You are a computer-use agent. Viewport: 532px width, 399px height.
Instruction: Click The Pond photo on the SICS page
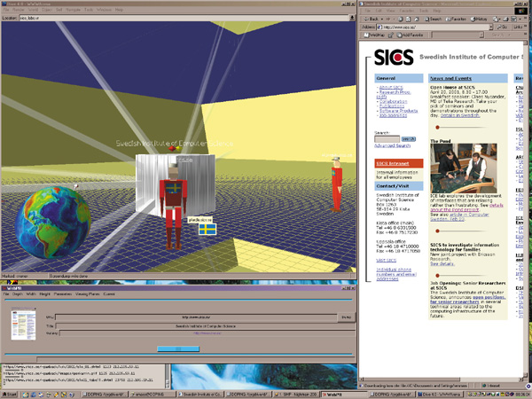[464, 168]
